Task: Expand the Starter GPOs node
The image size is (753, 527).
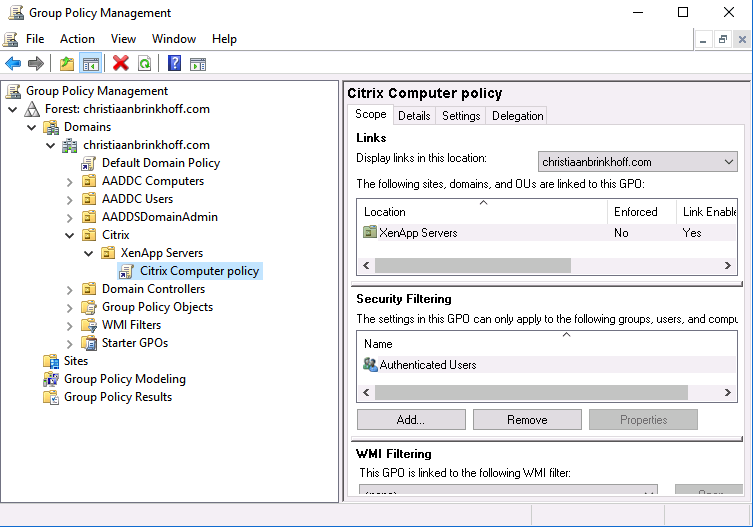Action: [x=70, y=344]
